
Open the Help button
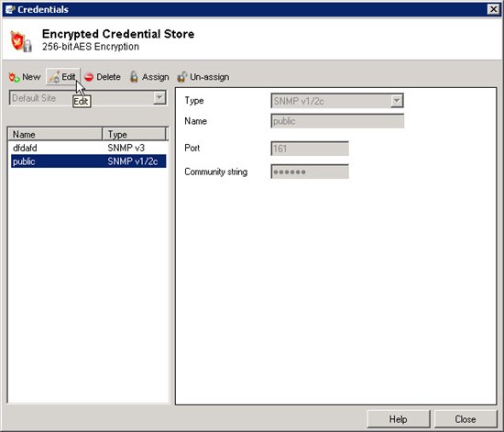click(x=399, y=419)
